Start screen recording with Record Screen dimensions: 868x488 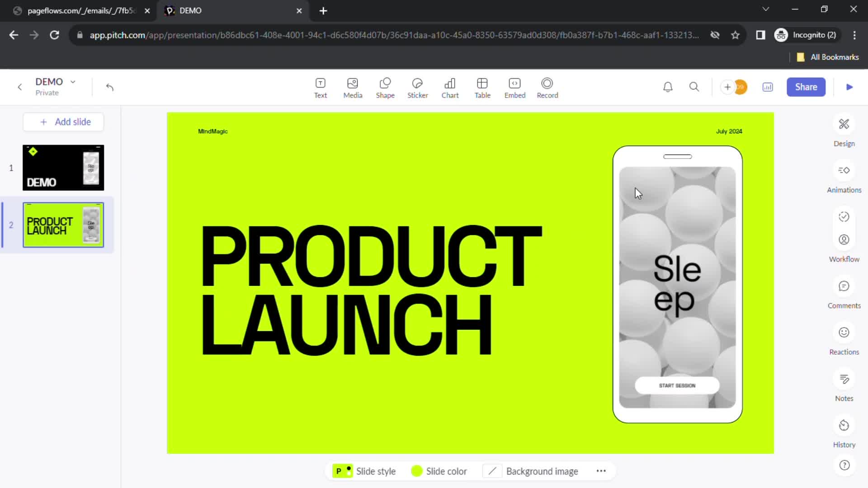[x=547, y=87]
